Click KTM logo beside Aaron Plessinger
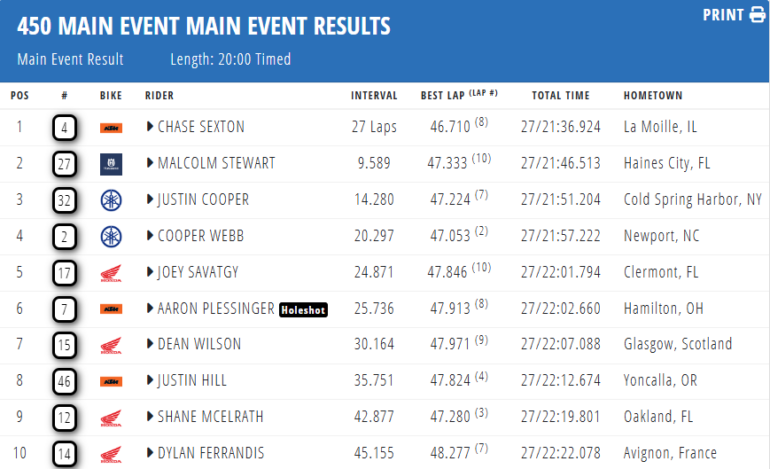 (x=110, y=309)
